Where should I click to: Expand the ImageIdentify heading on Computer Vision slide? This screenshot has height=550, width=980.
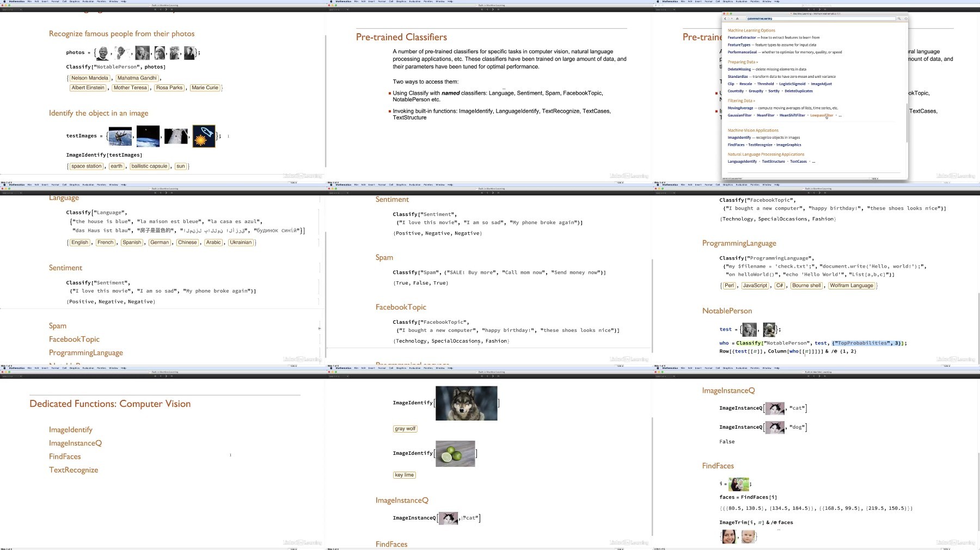tap(71, 430)
